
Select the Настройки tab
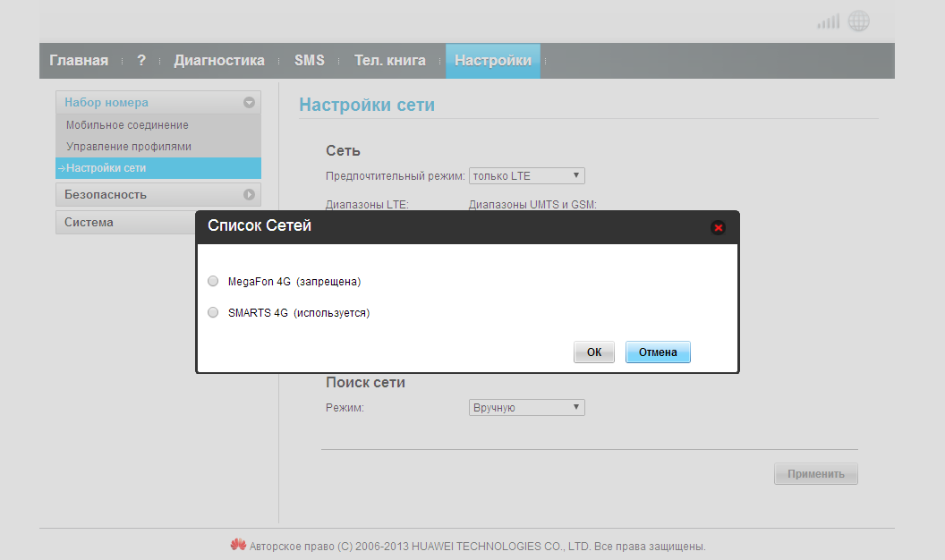click(493, 60)
